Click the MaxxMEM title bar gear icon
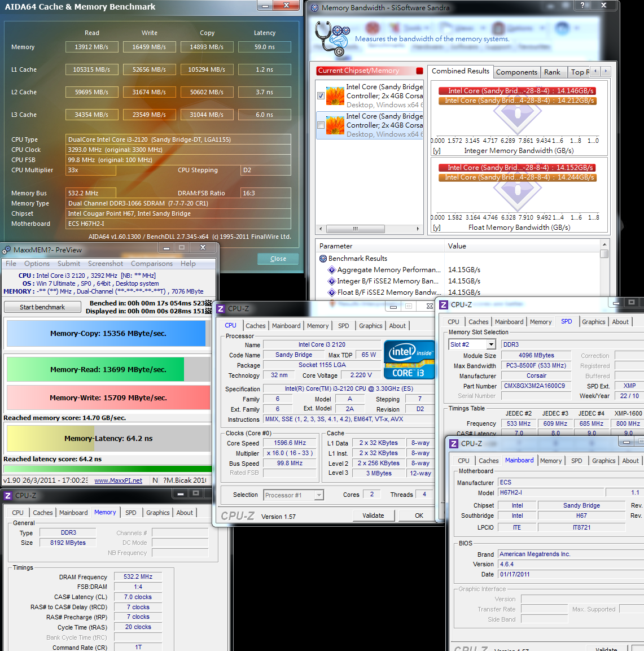Image resolution: width=644 pixels, height=651 pixels. pyautogui.click(x=6, y=250)
